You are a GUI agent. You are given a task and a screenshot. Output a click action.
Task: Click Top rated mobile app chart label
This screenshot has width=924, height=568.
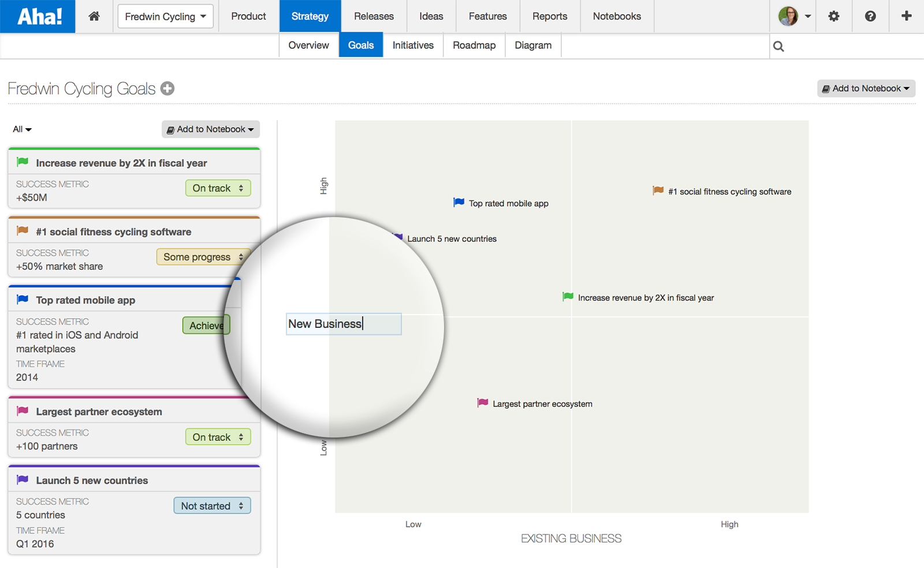click(509, 203)
